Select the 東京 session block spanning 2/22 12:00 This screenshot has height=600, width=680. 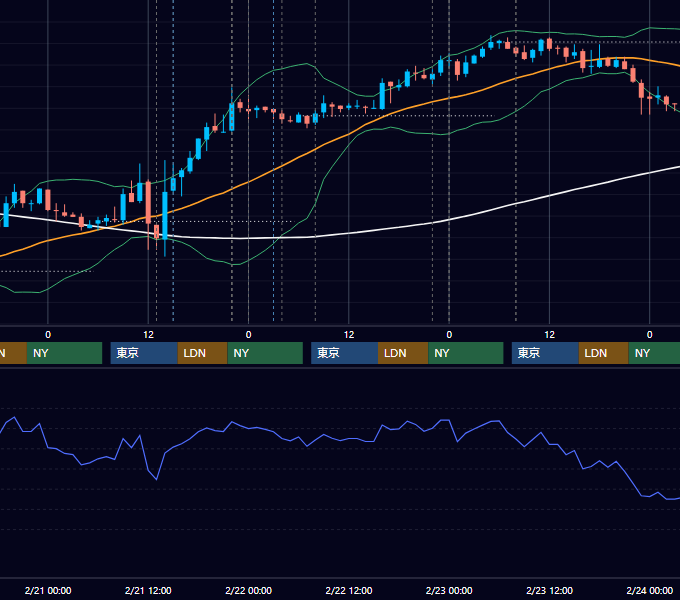coord(344,353)
